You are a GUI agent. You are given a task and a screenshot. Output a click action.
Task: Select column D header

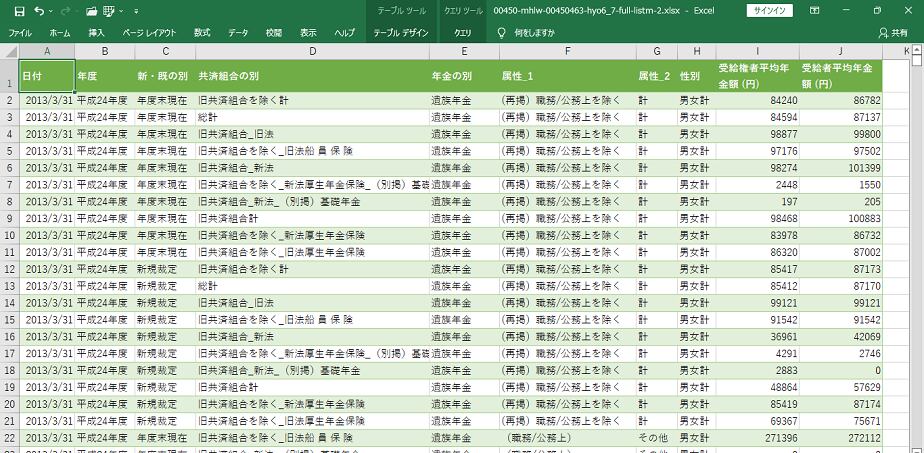click(x=312, y=52)
